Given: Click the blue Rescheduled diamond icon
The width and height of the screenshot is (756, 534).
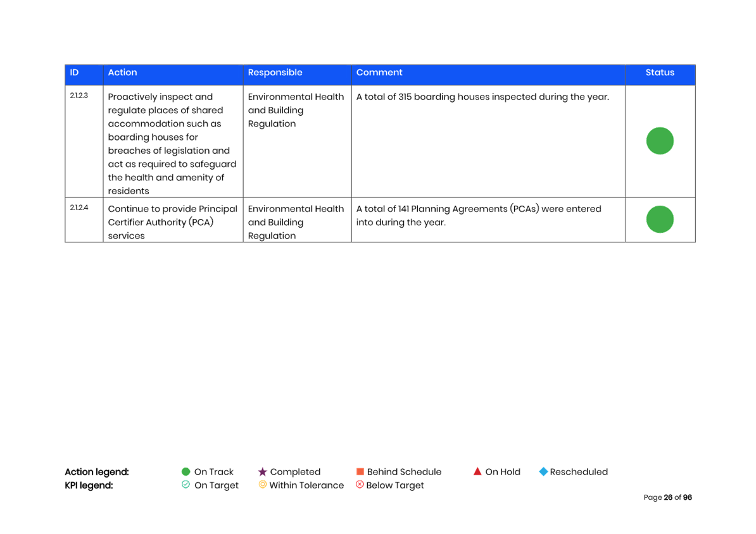Looking at the screenshot, I should point(543,471).
